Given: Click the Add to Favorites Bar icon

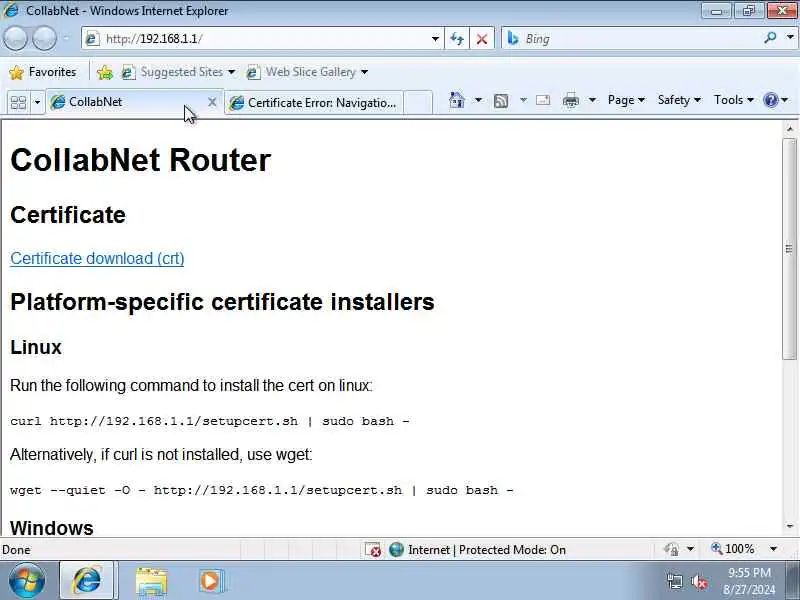Looking at the screenshot, I should click(x=105, y=72).
